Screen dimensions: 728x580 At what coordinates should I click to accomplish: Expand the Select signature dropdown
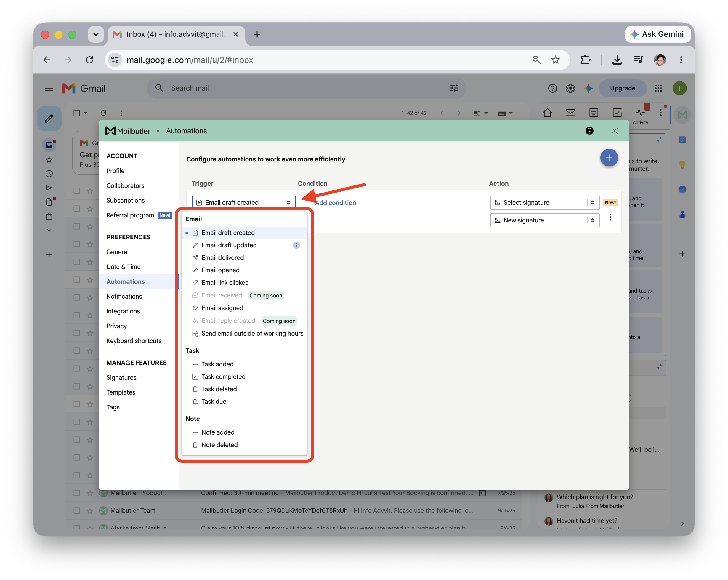point(544,202)
